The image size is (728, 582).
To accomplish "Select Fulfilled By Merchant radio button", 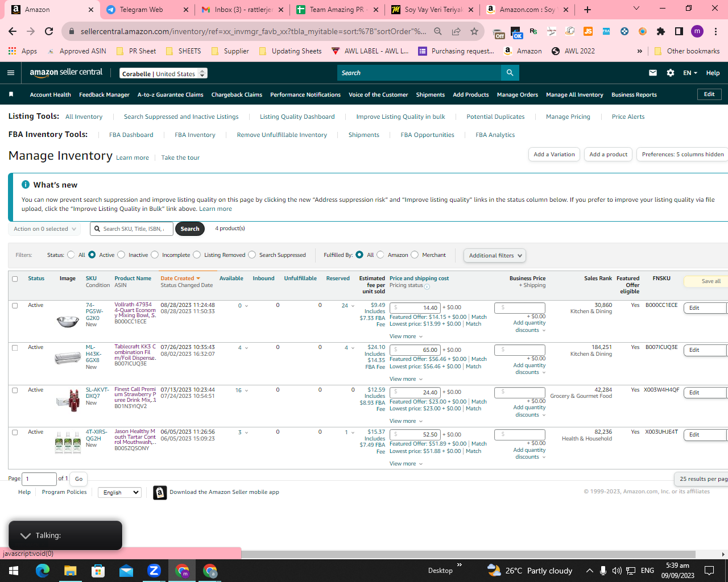I will click(415, 255).
